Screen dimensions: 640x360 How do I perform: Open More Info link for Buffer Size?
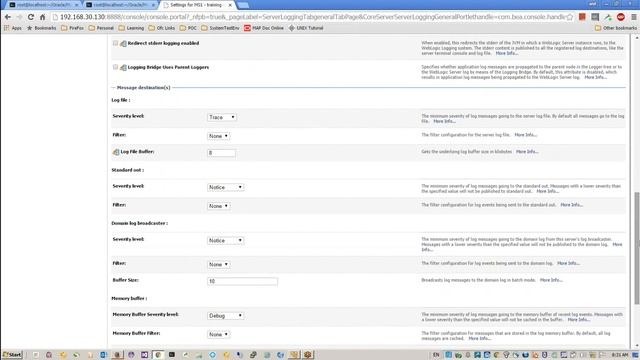coord(551,280)
